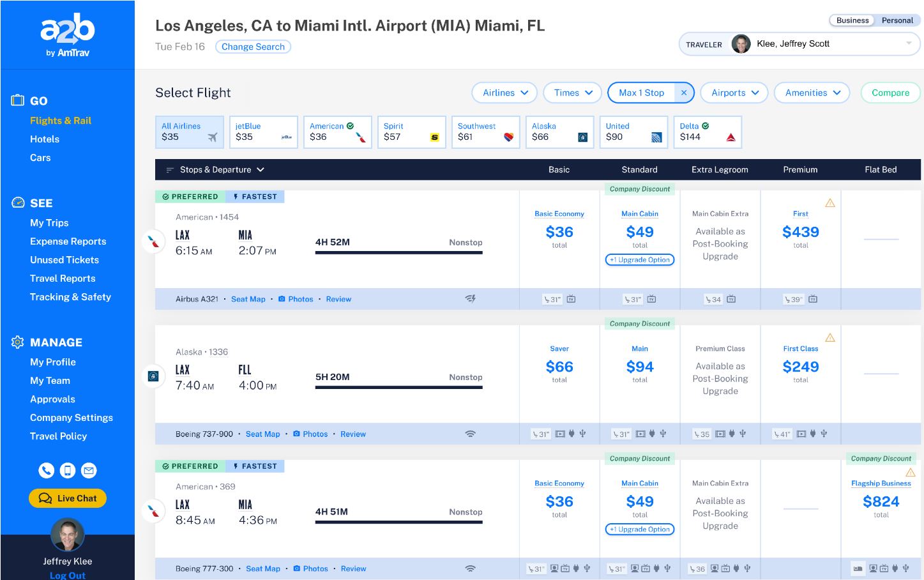The width and height of the screenshot is (924, 580).
Task: Click Wi-Fi icon on Airbus A321 row
Action: click(x=471, y=299)
